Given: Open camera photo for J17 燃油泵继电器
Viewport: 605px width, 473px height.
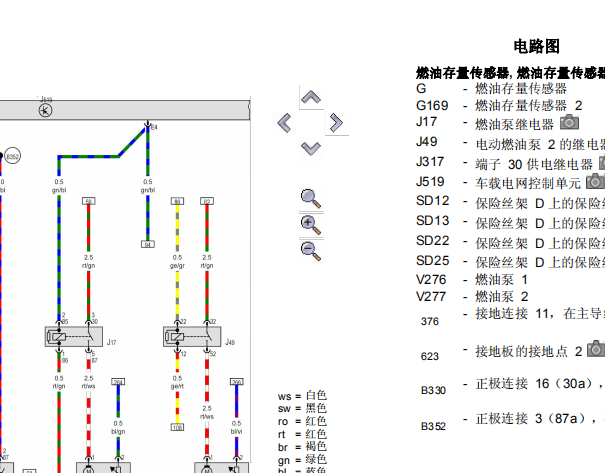Looking at the screenshot, I should tap(570, 122).
